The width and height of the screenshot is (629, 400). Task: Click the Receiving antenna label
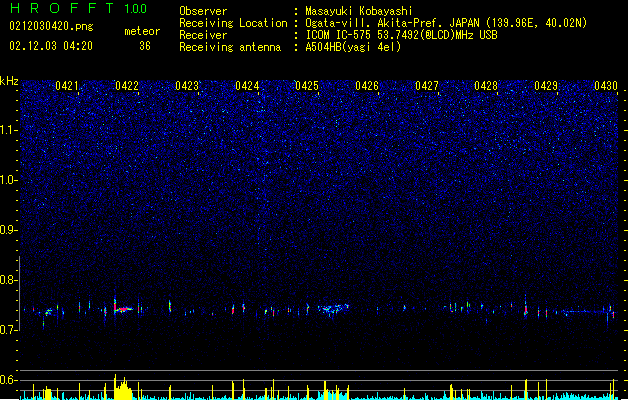pos(230,47)
